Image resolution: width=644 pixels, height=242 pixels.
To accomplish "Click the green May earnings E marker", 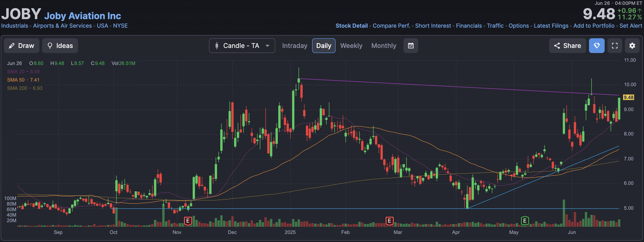I will (x=525, y=221).
